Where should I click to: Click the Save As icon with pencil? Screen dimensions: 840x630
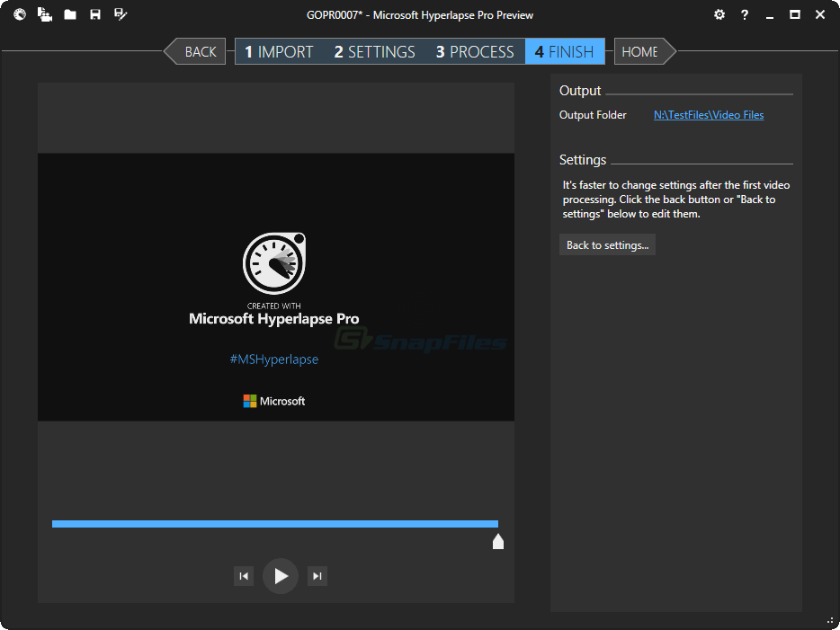pyautogui.click(x=121, y=14)
